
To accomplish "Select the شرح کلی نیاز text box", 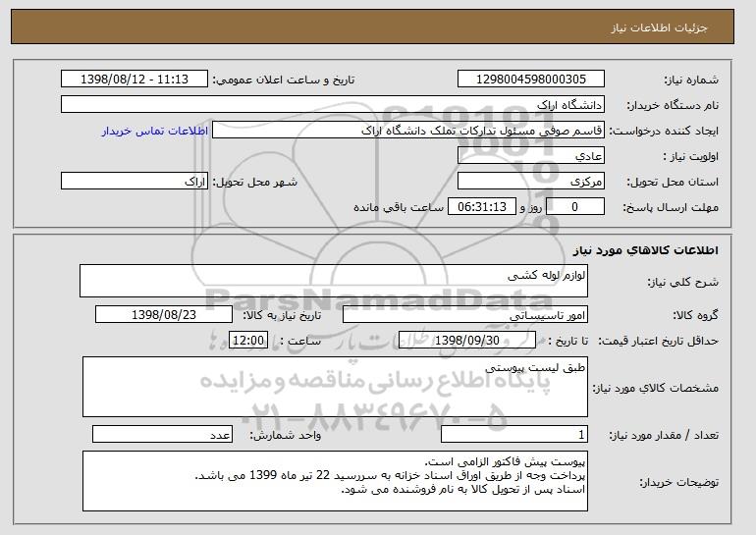I will [334, 281].
